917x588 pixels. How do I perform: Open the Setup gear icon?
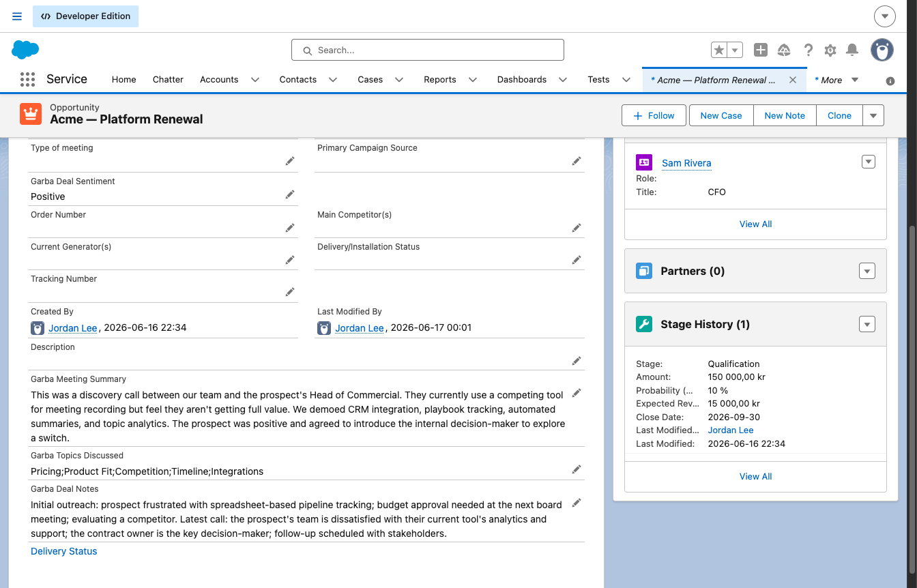(x=830, y=50)
